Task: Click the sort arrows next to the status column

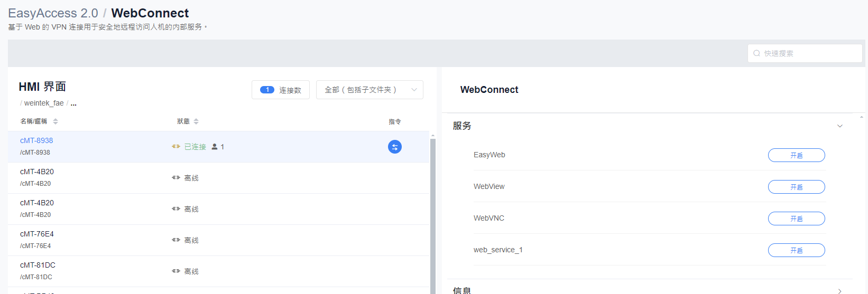Action: click(x=196, y=121)
